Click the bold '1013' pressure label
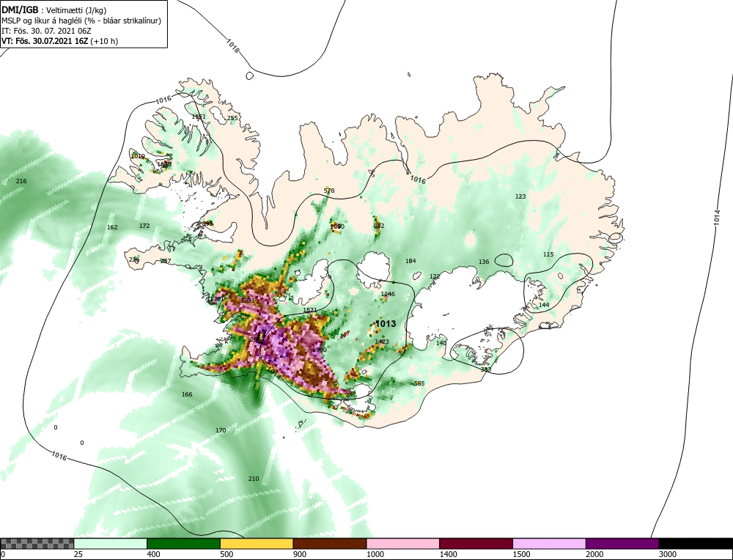The height and width of the screenshot is (560, 733). click(386, 323)
